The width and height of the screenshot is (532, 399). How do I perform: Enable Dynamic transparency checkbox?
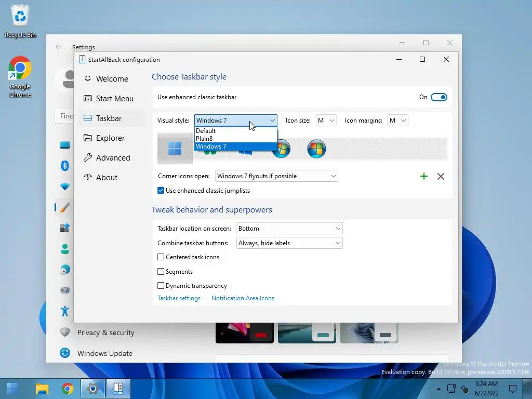pos(161,285)
